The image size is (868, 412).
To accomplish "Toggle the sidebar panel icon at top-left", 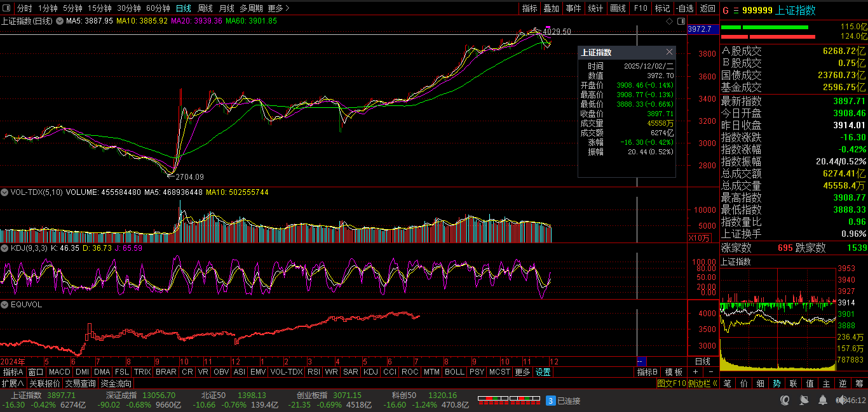I will 7,8.
